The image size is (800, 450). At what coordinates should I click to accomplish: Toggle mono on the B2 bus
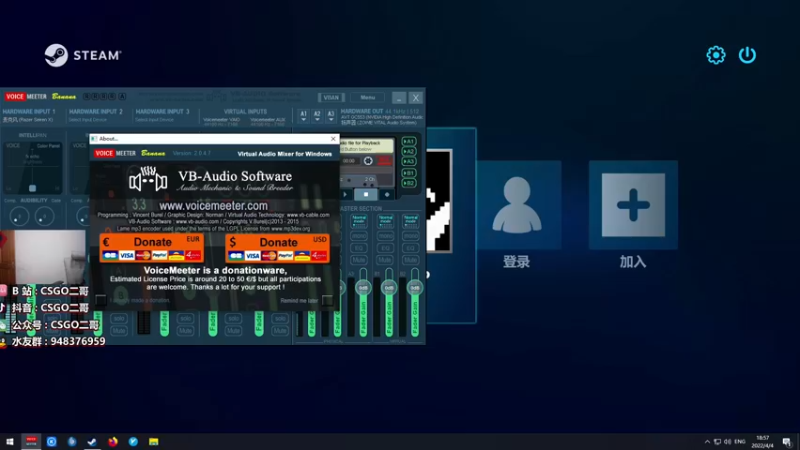pyautogui.click(x=411, y=236)
